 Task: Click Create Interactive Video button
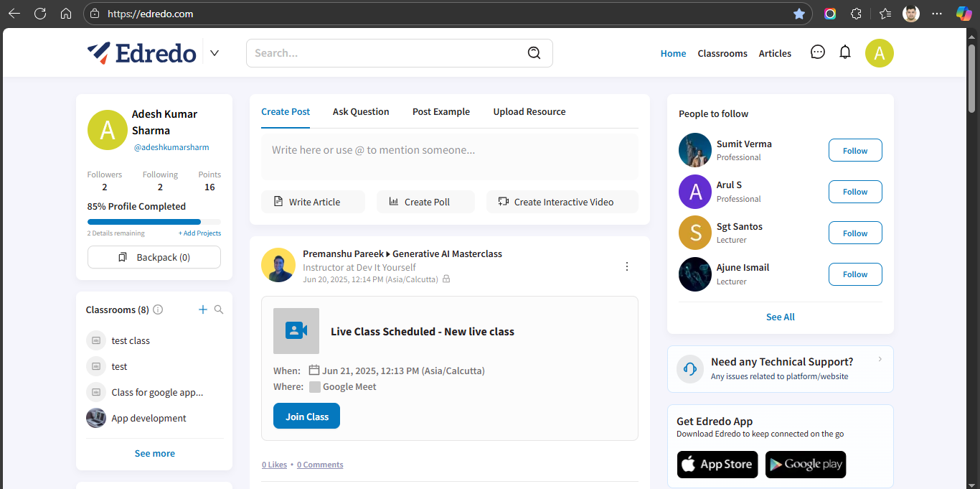click(x=562, y=202)
